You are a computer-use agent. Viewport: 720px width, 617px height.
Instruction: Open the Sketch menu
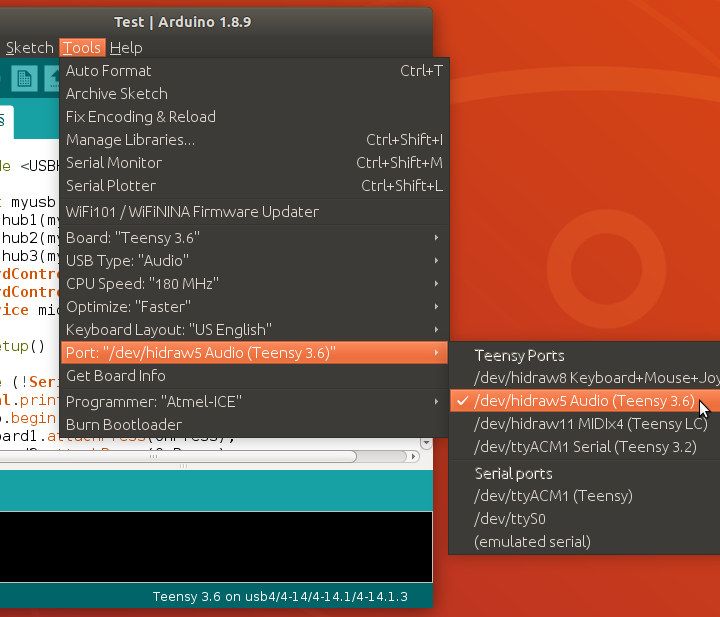30,48
